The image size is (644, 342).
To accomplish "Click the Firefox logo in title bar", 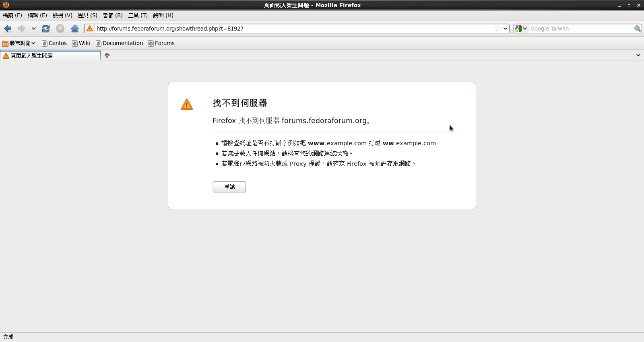I will click(x=6, y=5).
